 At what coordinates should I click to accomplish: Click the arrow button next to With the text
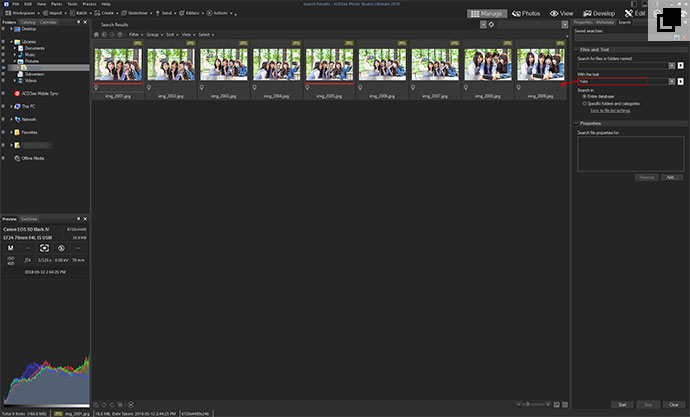click(680, 81)
